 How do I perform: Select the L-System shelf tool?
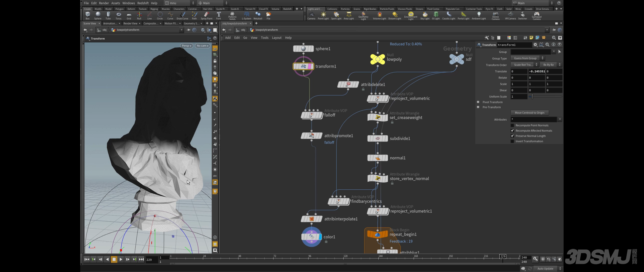click(247, 16)
